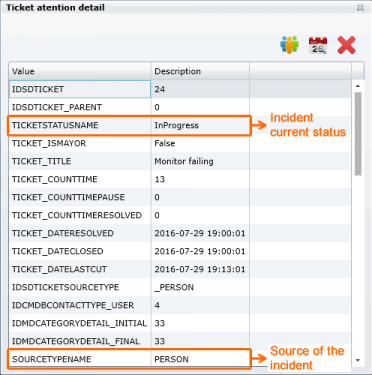Select the TICKET_DATELASTCUT row
The height and width of the screenshot is (375, 372).
[x=180, y=269]
